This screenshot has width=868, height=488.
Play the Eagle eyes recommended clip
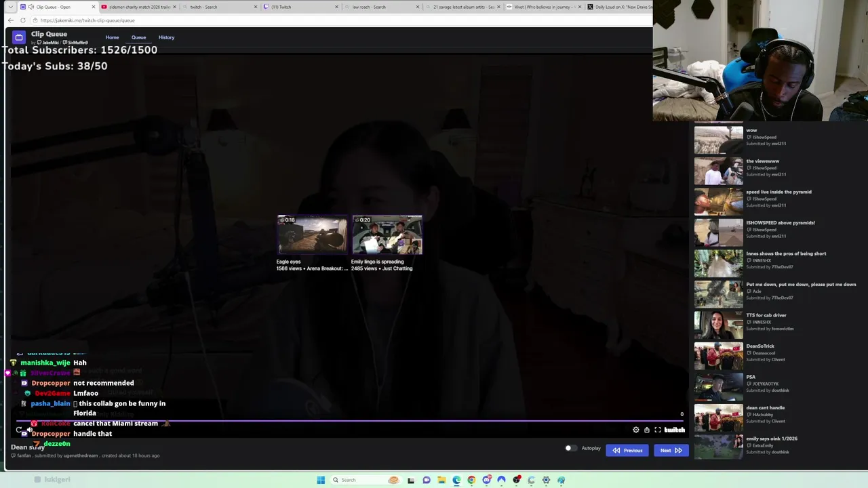(312, 235)
